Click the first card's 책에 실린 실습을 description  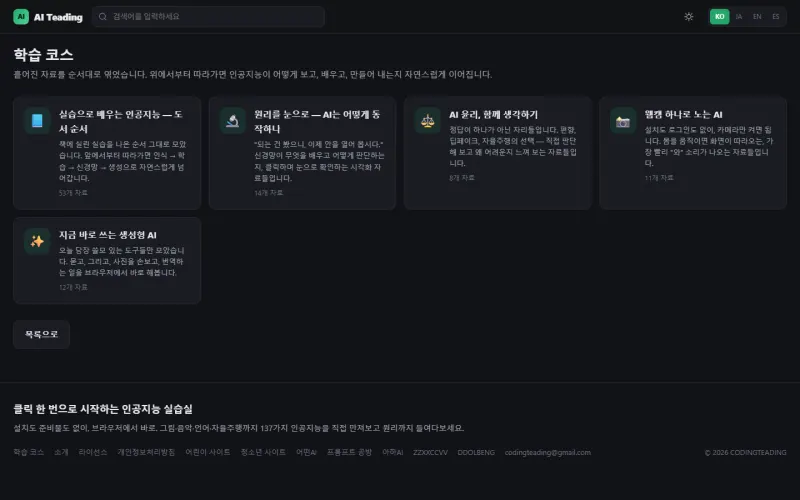[122, 161]
